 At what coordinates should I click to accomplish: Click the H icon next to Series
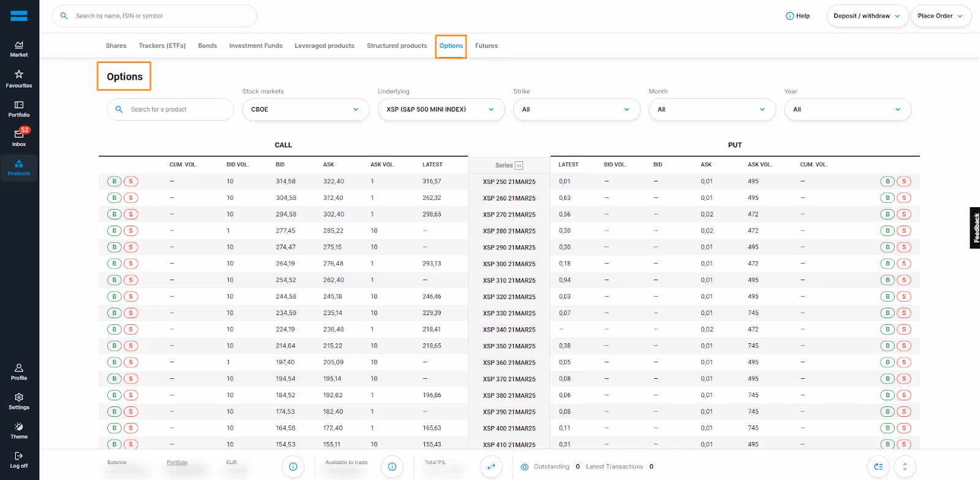click(x=519, y=166)
